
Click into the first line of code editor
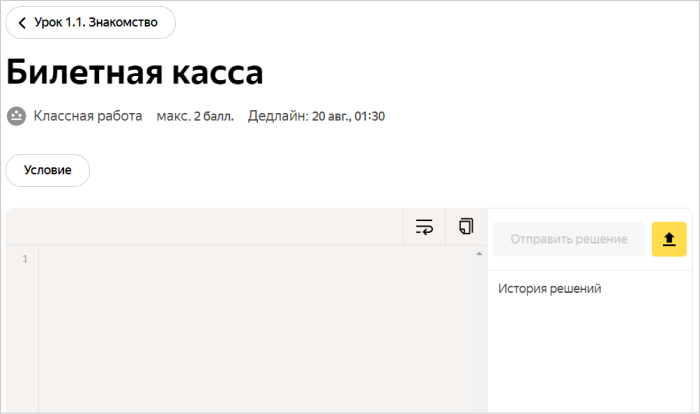click(250, 260)
